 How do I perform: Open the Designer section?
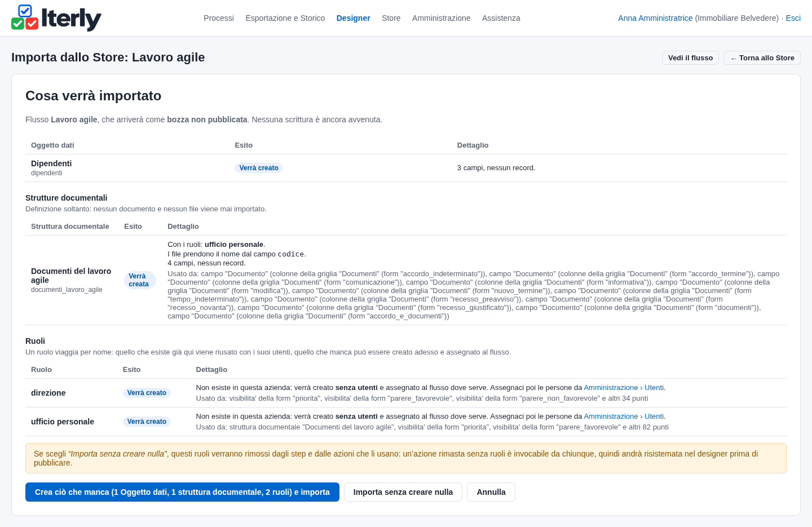(x=354, y=18)
